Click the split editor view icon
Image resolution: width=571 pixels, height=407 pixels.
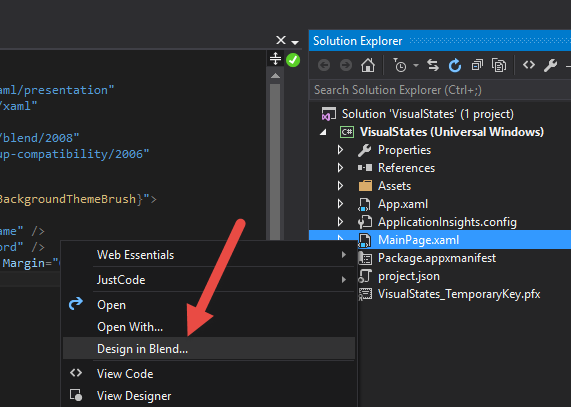tap(276, 59)
